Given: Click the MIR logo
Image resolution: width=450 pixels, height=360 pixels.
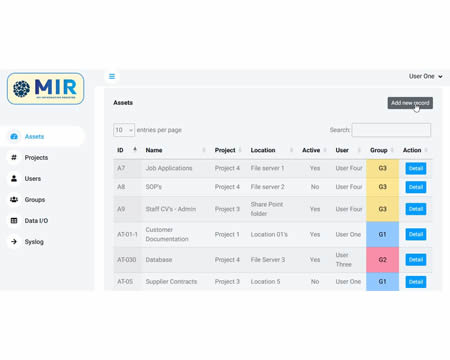Looking at the screenshot, I should click(45, 89).
